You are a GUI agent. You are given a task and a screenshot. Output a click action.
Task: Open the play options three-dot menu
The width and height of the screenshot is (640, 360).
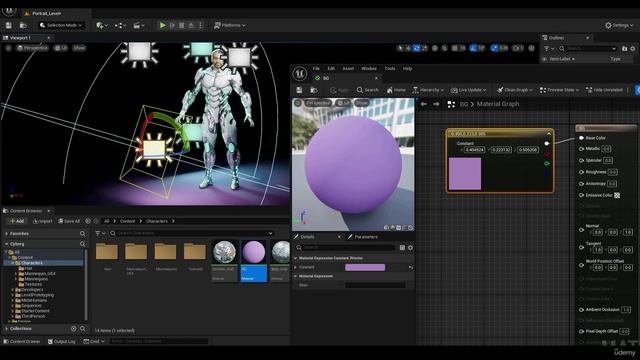click(x=200, y=25)
